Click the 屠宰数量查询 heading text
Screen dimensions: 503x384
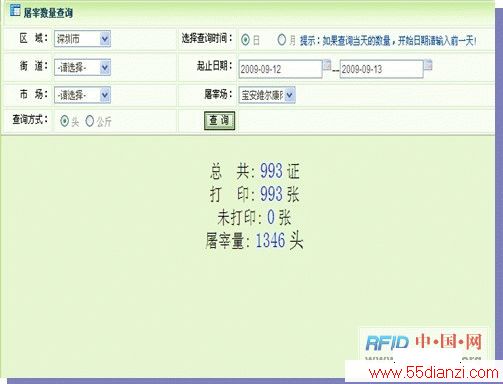pos(48,13)
